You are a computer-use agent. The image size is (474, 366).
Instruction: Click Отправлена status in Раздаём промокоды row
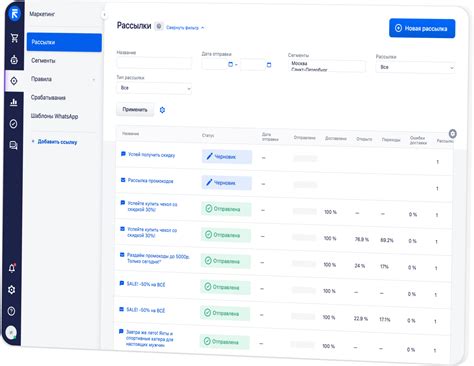(x=226, y=261)
